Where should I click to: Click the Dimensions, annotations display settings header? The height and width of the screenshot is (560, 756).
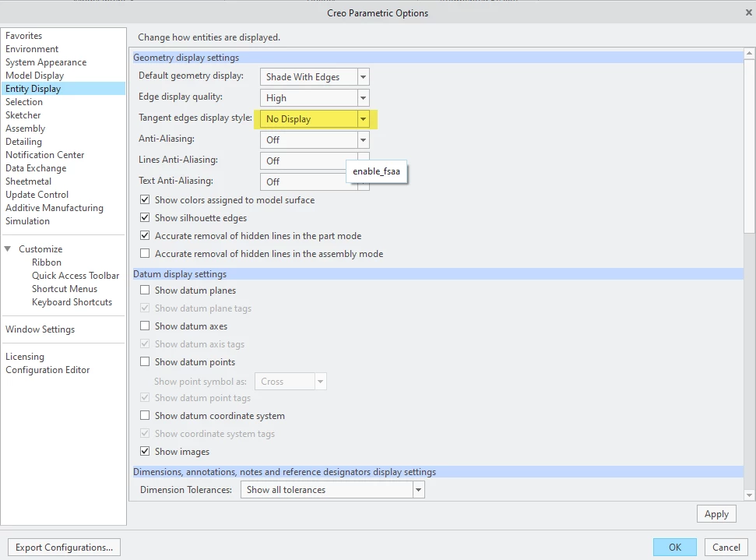click(x=438, y=472)
